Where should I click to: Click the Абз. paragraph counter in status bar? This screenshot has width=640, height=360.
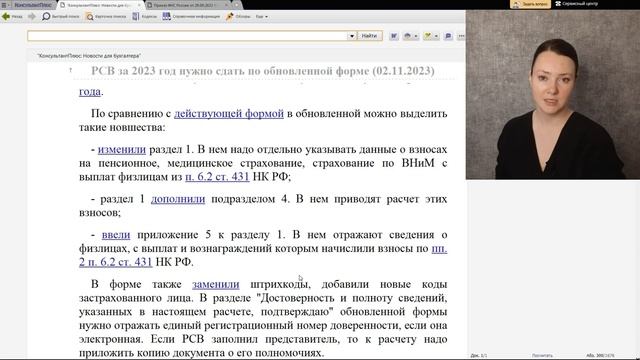(x=600, y=356)
